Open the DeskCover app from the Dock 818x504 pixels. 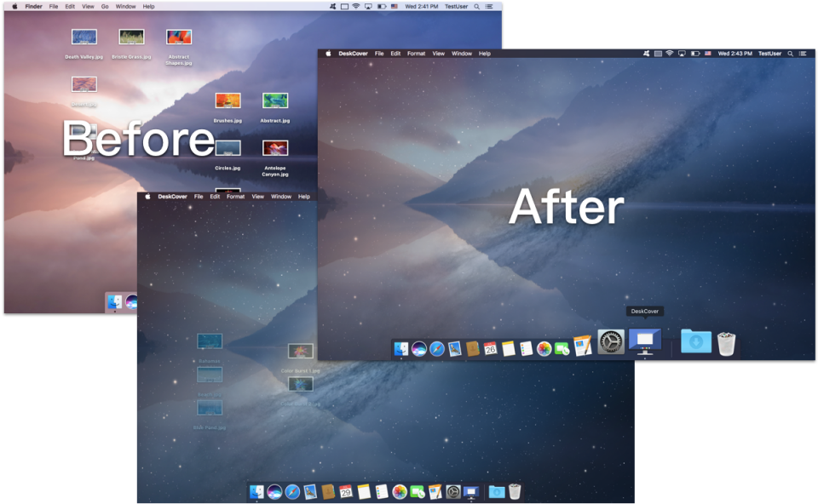click(x=645, y=345)
